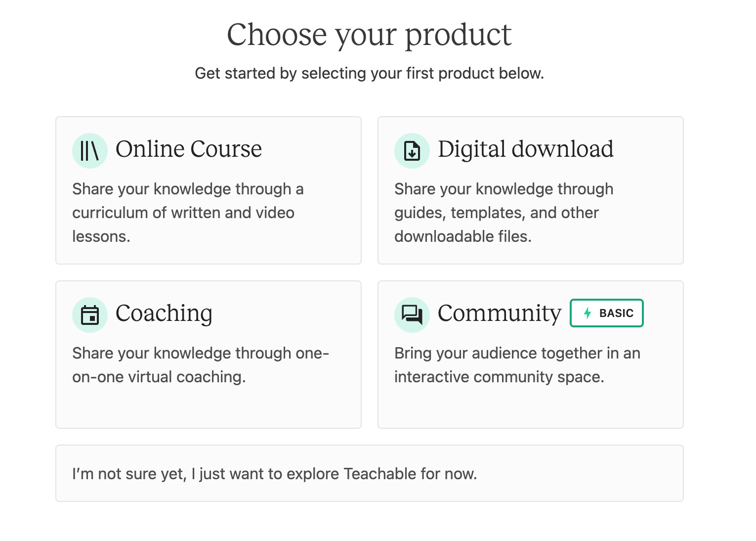Viewport: 756px width, 541px height.
Task: Click the Digital download file icon
Action: click(412, 150)
